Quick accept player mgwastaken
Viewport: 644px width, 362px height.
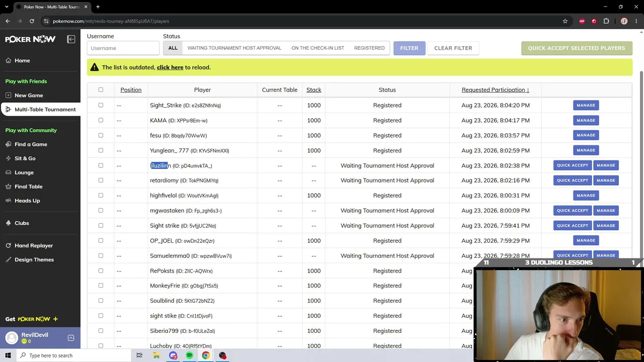pyautogui.click(x=572, y=210)
